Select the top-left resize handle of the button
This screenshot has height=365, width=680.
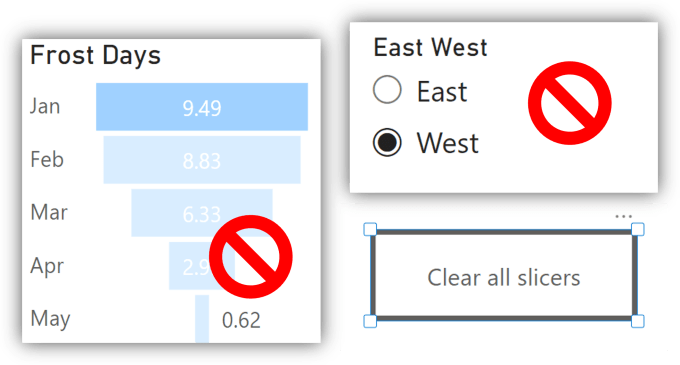(370, 229)
